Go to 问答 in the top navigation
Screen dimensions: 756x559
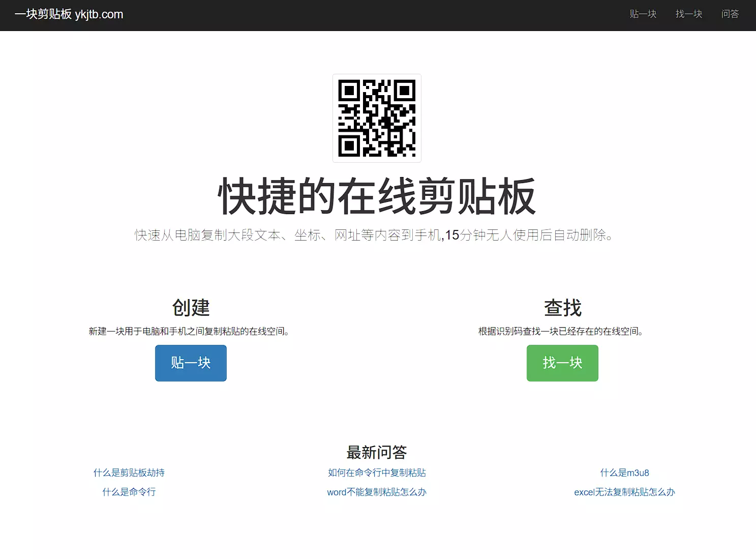[x=730, y=14]
